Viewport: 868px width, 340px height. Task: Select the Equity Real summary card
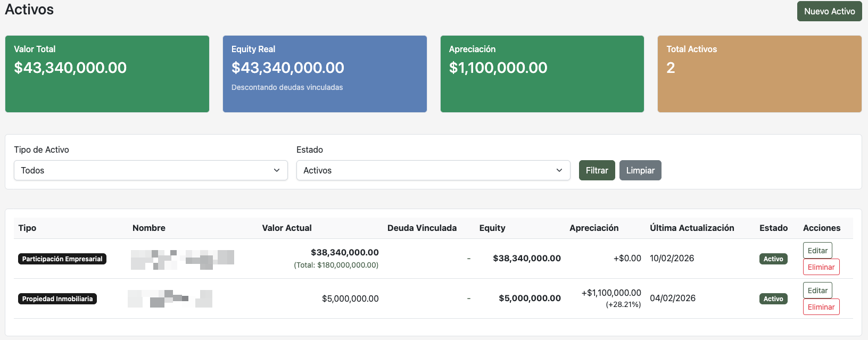(325, 74)
